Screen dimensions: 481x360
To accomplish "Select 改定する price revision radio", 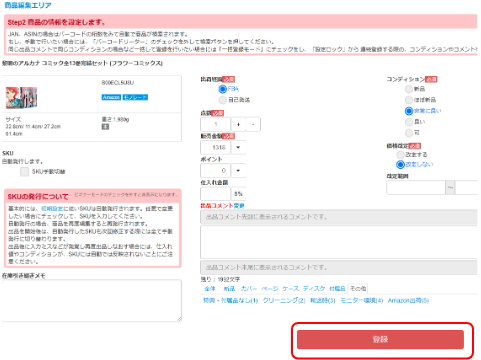I will (400, 155).
